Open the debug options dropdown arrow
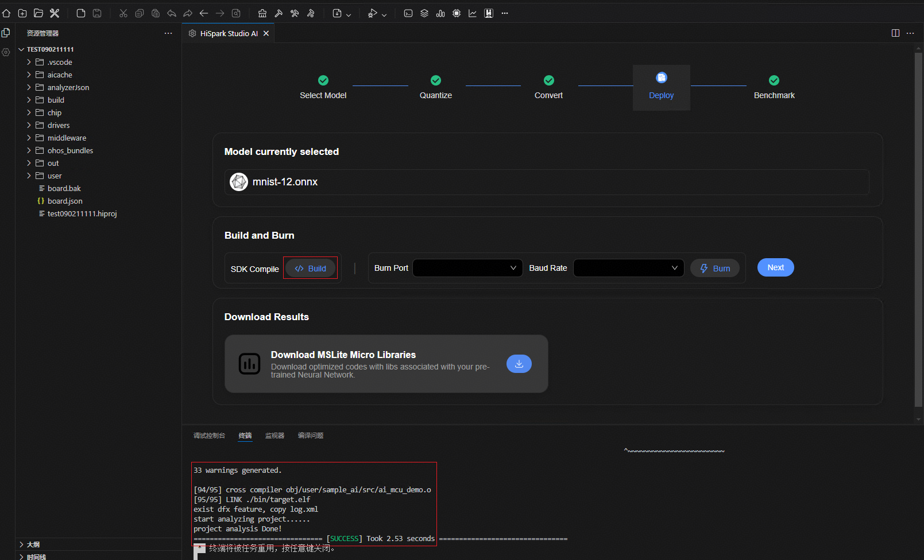The image size is (924, 560). (x=384, y=14)
